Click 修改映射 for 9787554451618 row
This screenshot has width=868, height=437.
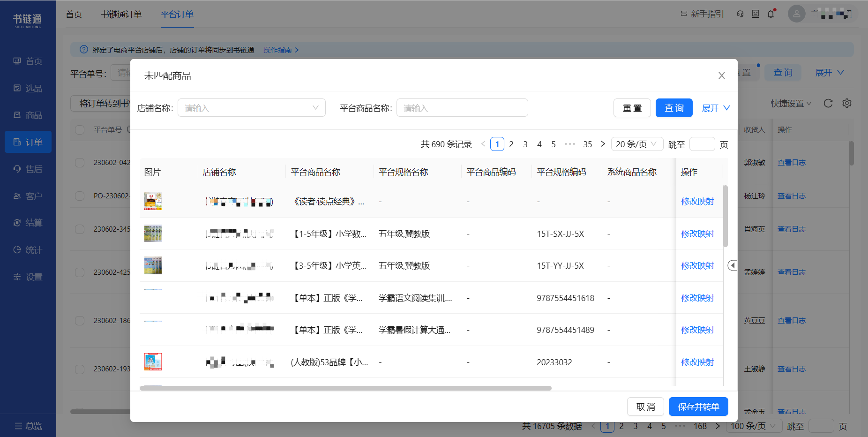(697, 298)
